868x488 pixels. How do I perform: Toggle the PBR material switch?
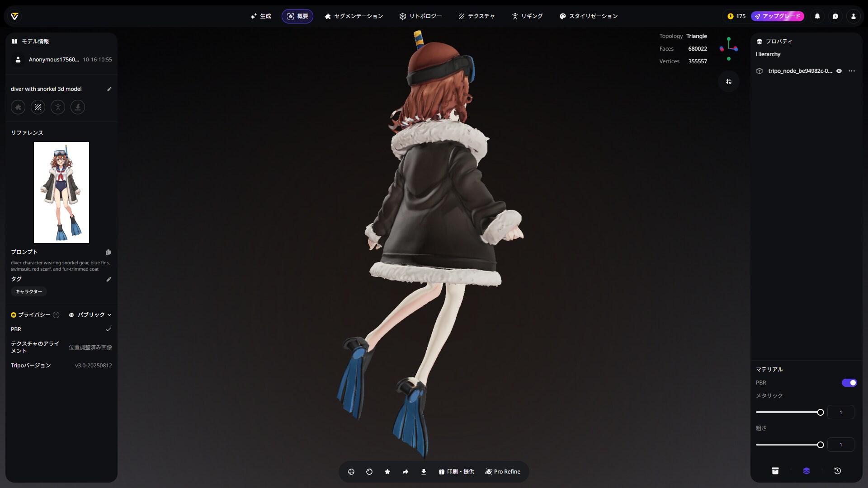tap(849, 383)
